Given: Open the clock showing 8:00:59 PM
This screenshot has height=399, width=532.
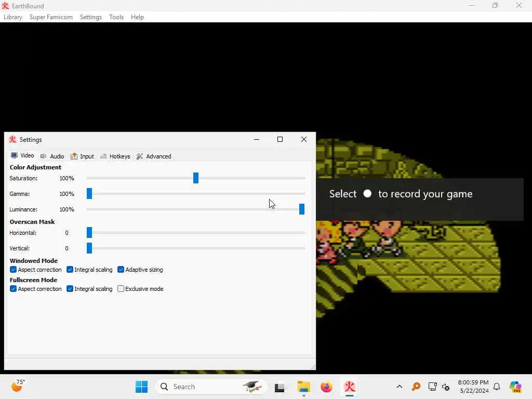Looking at the screenshot, I should pos(473,387).
